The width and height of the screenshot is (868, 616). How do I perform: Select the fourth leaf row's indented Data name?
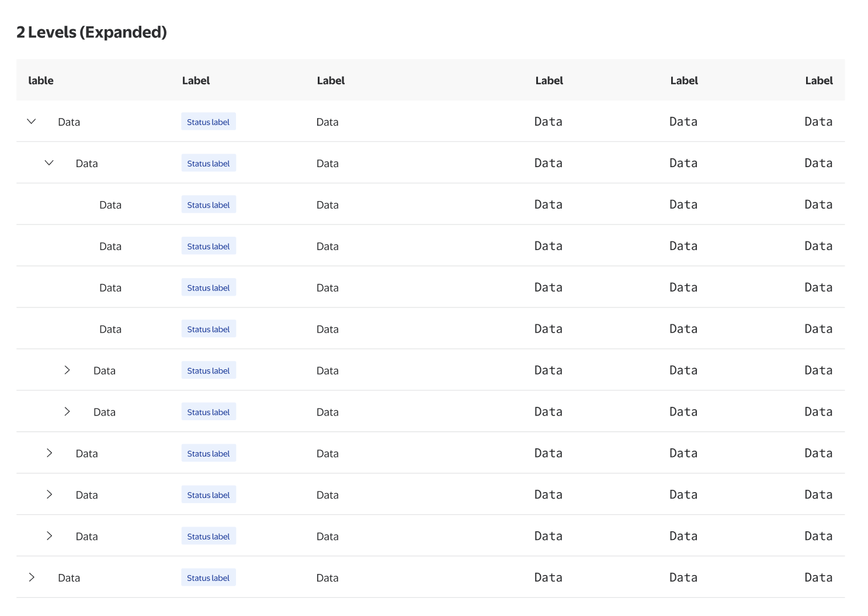[110, 330]
